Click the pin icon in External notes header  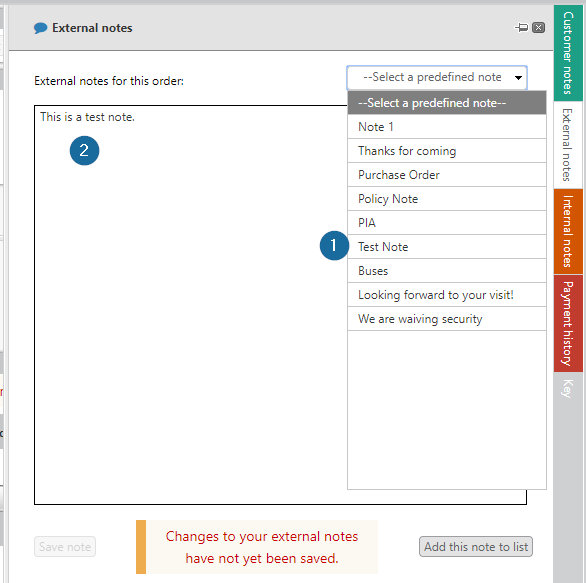pyautogui.click(x=521, y=28)
